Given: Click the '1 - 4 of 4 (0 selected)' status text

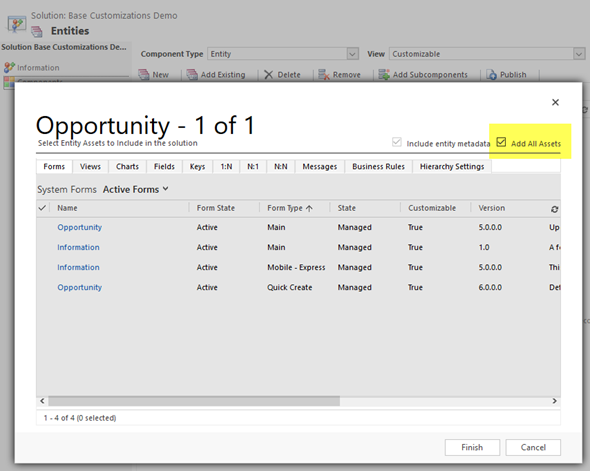Looking at the screenshot, I should tap(80, 418).
